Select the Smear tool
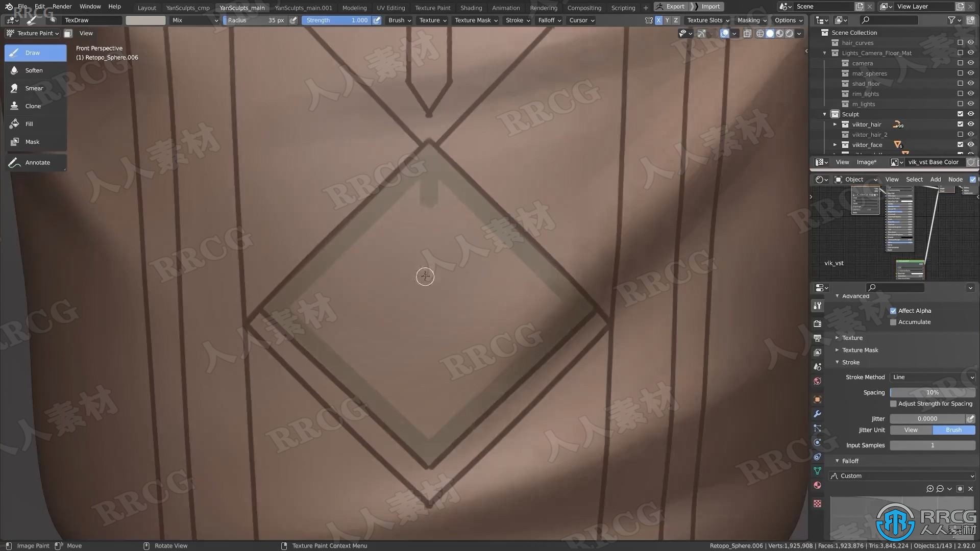The width and height of the screenshot is (980, 551). coord(34,87)
